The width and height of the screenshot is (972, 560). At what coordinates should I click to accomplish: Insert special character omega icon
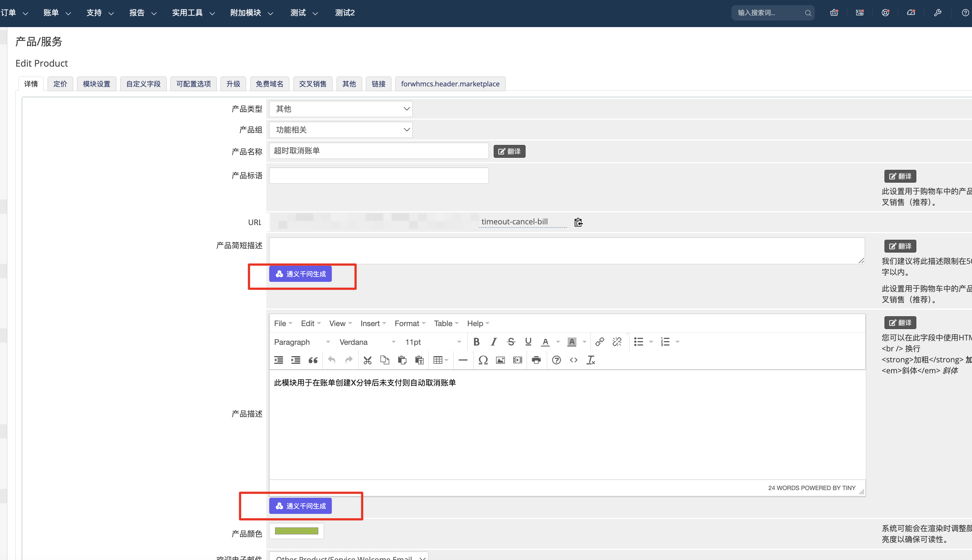[x=483, y=361]
